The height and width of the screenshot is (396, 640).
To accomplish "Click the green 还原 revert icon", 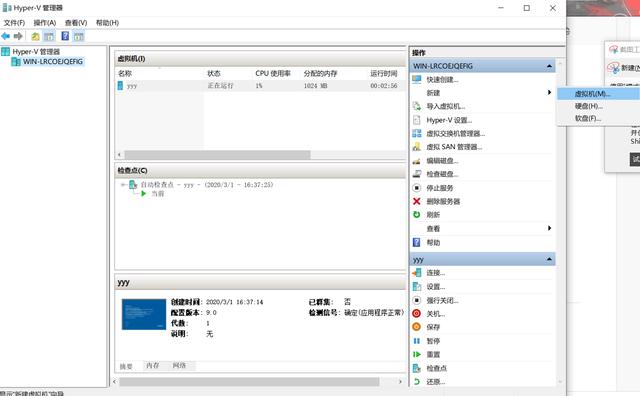I will pyautogui.click(x=416, y=382).
